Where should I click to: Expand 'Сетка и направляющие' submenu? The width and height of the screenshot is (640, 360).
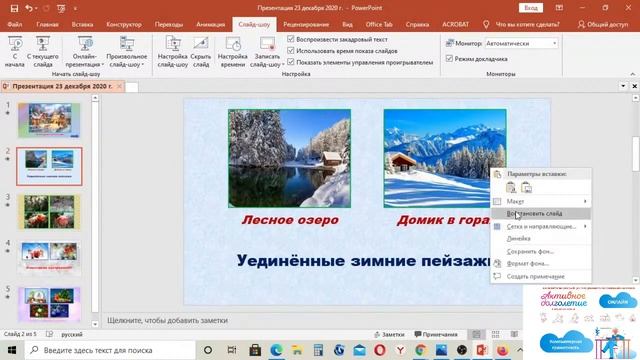click(541, 226)
